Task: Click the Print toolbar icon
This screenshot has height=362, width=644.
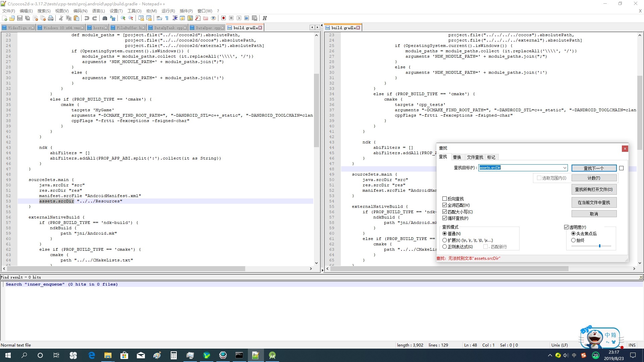Action: pos(51,18)
